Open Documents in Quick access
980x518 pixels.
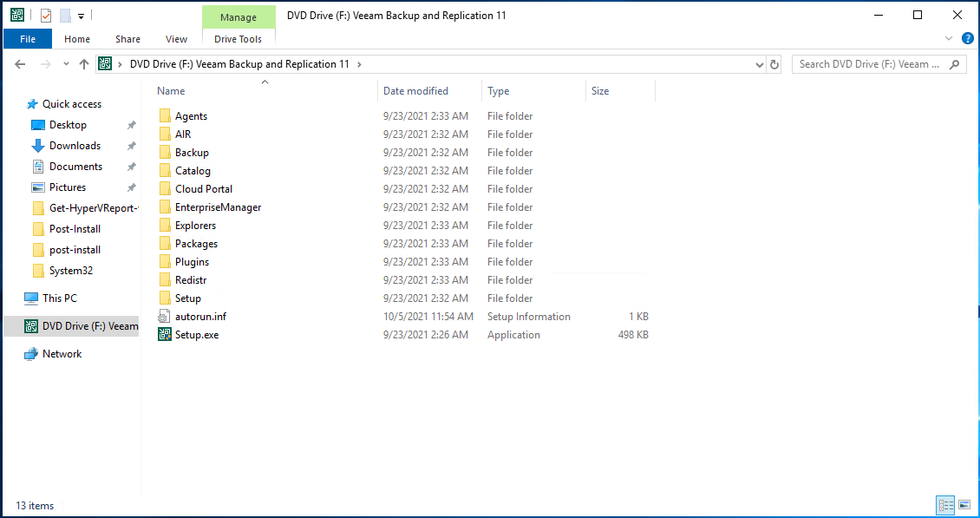[x=75, y=167]
